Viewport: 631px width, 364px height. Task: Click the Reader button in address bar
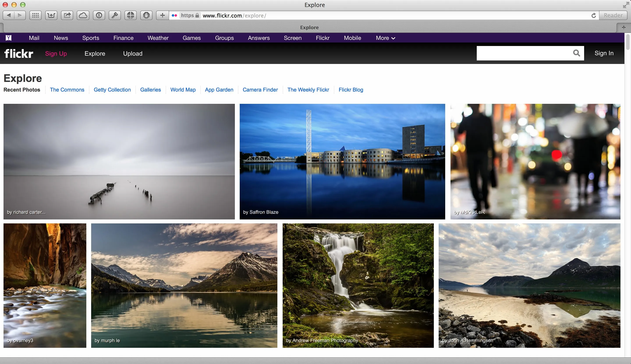point(613,16)
